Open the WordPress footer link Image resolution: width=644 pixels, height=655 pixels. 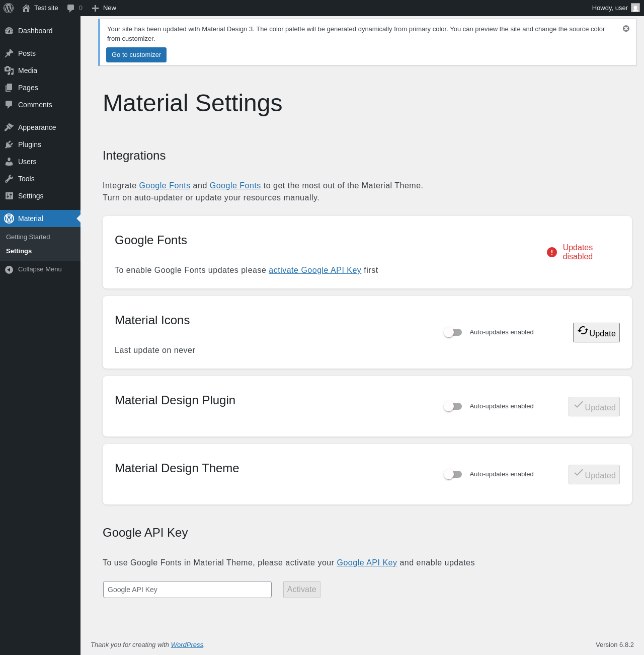tap(187, 644)
